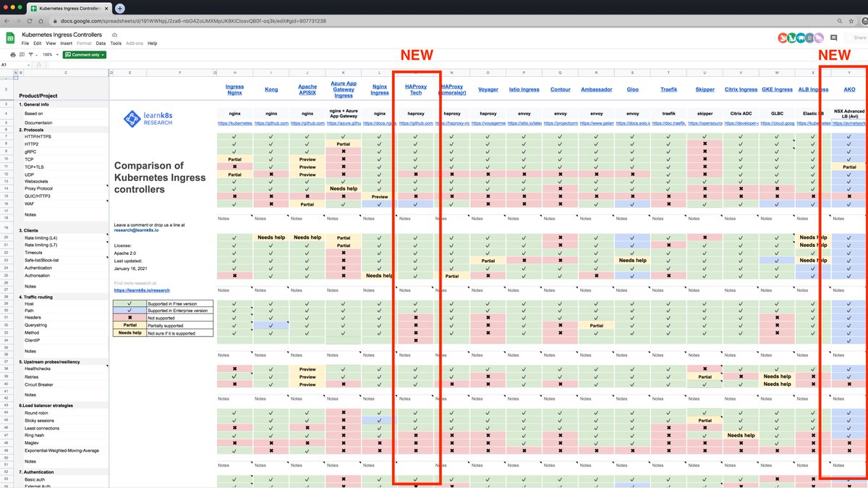This screenshot has height=488, width=868.
Task: Select the 'Circuit Breaker' row label
Action: click(x=39, y=384)
